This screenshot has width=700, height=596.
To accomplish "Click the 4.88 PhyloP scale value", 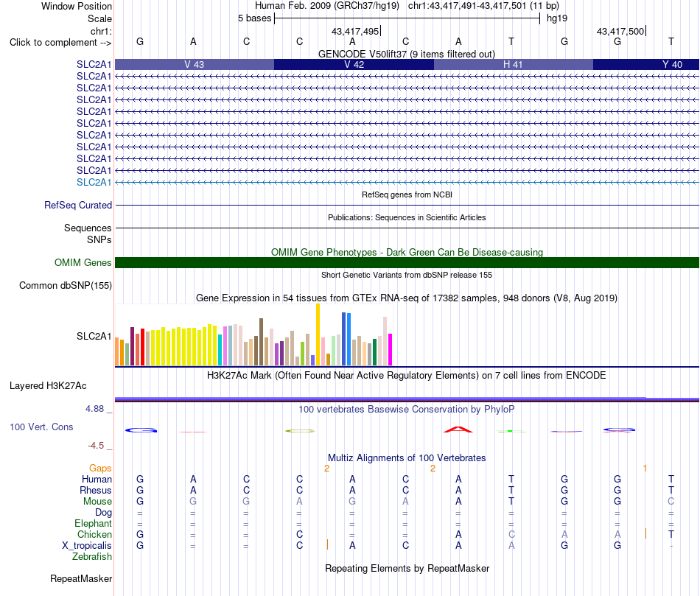I will click(94, 408).
